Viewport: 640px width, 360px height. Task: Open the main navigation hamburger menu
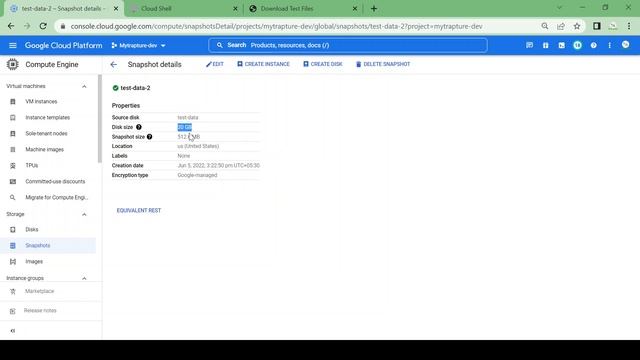pyautogui.click(x=13, y=45)
